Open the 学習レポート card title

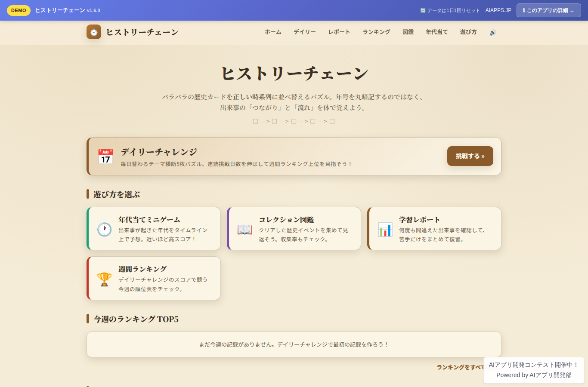pyautogui.click(x=420, y=220)
